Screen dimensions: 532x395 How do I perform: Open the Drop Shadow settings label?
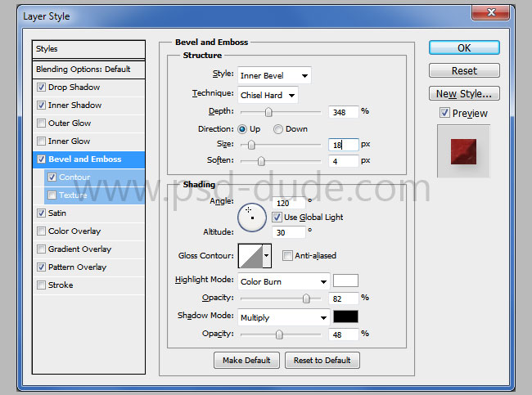point(74,88)
